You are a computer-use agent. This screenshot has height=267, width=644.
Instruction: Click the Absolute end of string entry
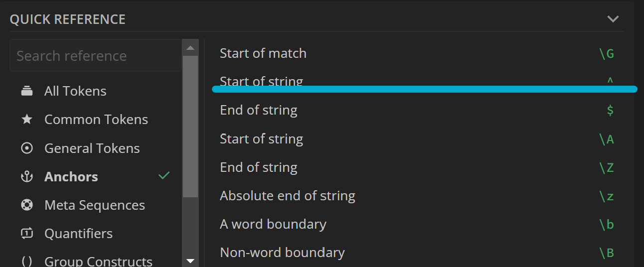[x=417, y=196]
